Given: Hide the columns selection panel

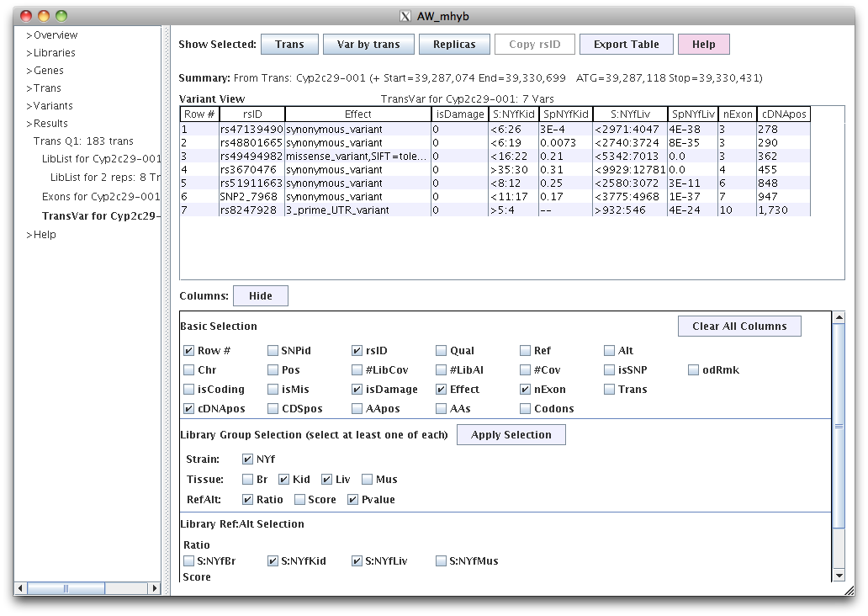Looking at the screenshot, I should (x=260, y=296).
